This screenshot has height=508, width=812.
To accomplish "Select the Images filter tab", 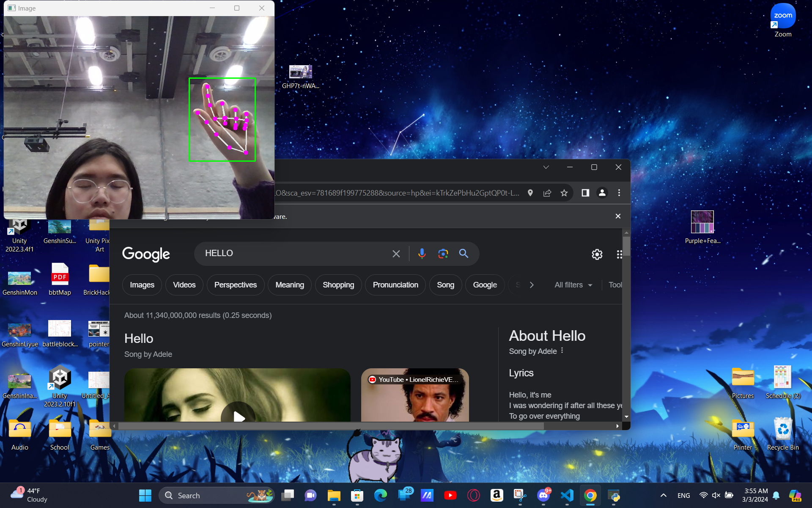I will click(142, 285).
